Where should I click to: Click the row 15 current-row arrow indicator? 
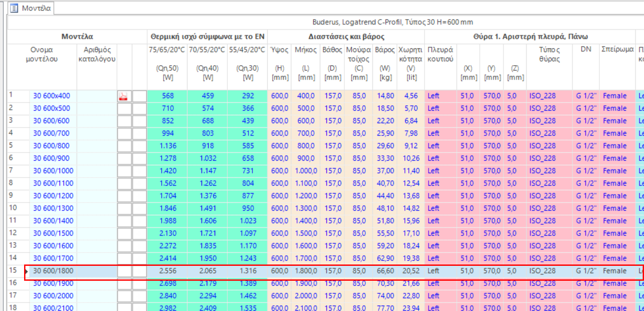[x=26, y=271]
